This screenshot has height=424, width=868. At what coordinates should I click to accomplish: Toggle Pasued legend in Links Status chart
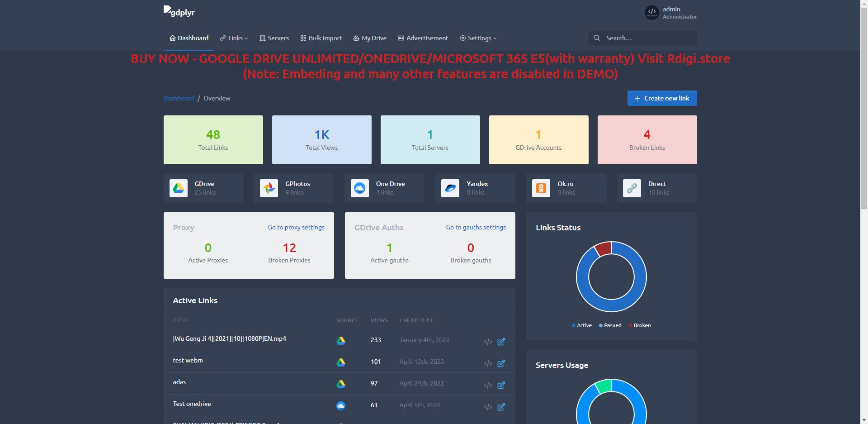[x=610, y=325]
